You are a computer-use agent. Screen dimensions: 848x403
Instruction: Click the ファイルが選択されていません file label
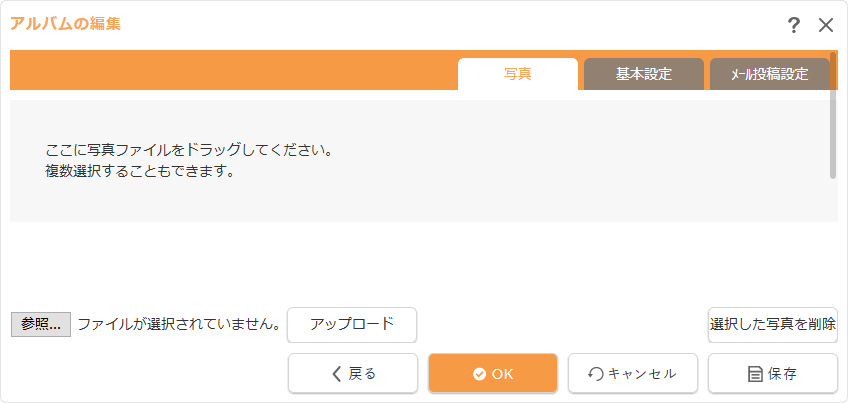[x=178, y=324]
